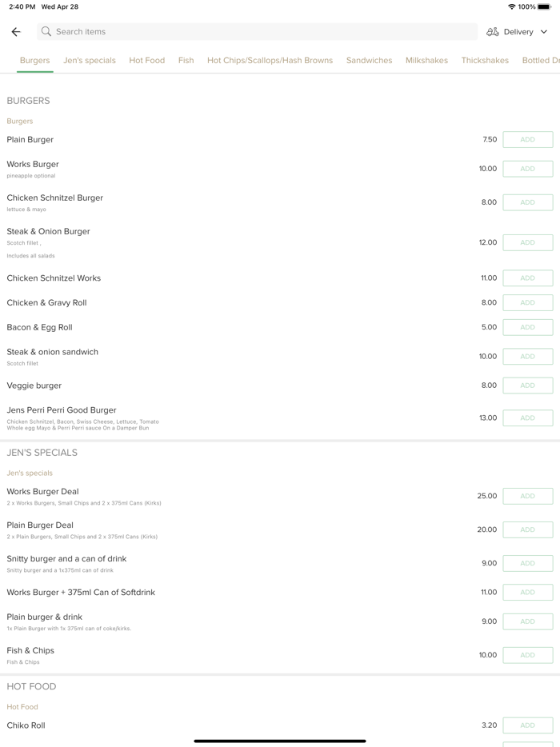Select the Milkshakes tab

coord(426,61)
